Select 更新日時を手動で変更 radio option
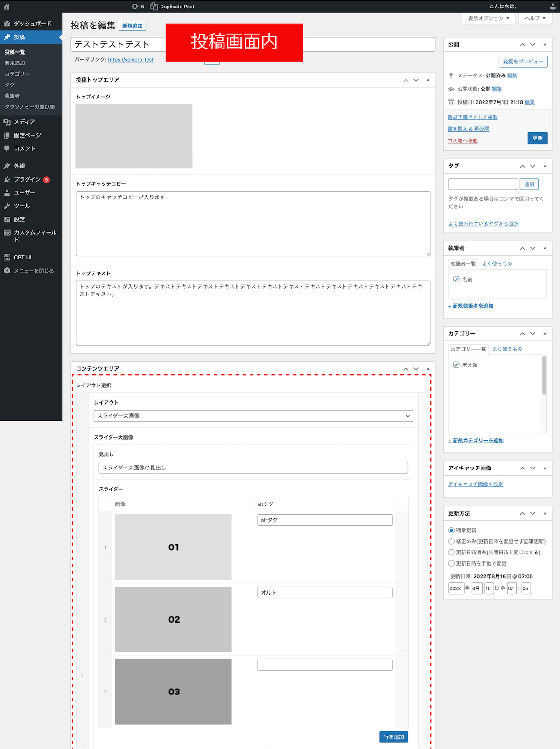This screenshot has width=560, height=749. (451, 563)
